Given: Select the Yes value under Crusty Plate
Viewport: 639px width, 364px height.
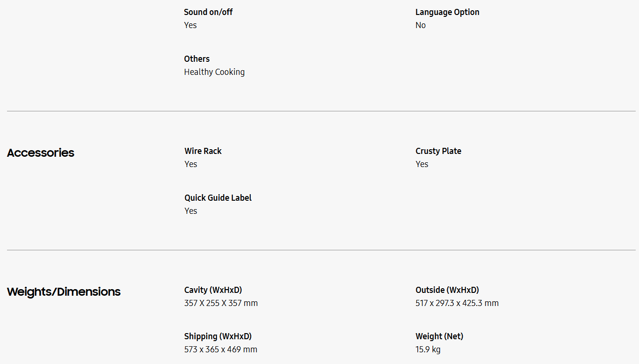Looking at the screenshot, I should [422, 164].
